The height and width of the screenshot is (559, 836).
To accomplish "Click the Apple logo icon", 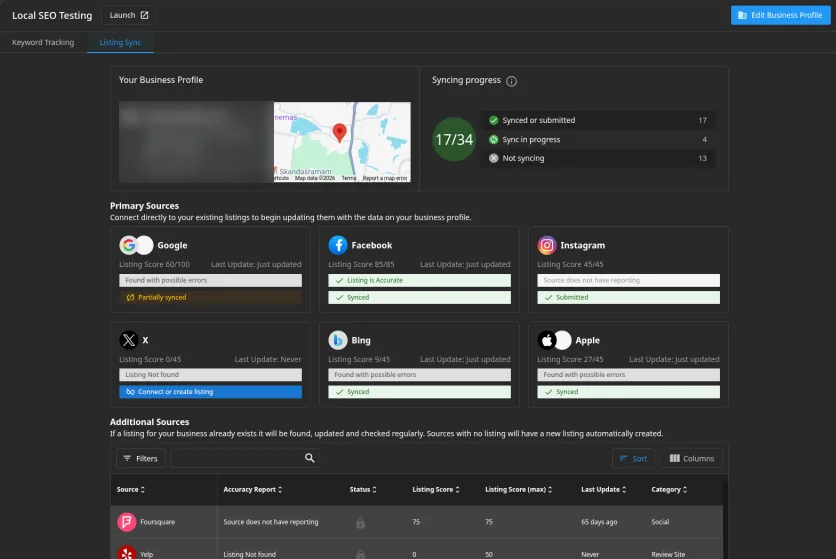I will click(x=546, y=340).
